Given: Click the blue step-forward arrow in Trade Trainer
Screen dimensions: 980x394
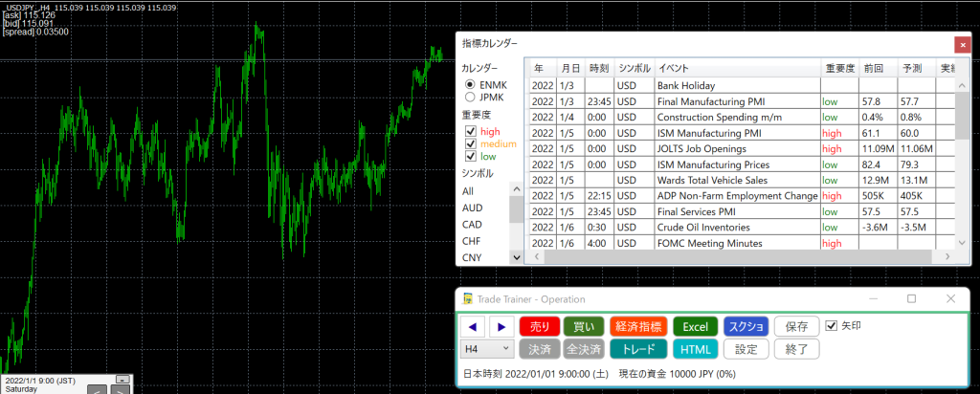Looking at the screenshot, I should (501, 326).
